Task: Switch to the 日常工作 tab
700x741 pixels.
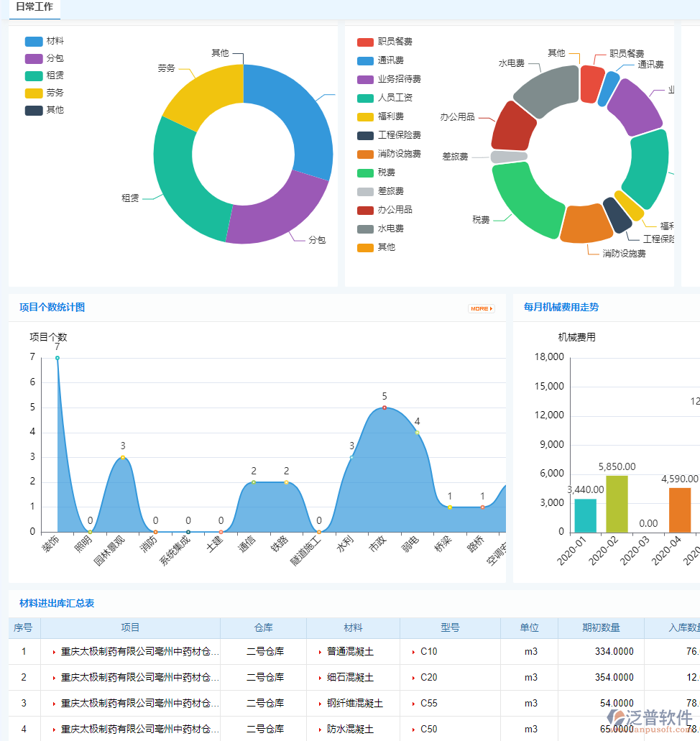Action: pyautogui.click(x=34, y=7)
